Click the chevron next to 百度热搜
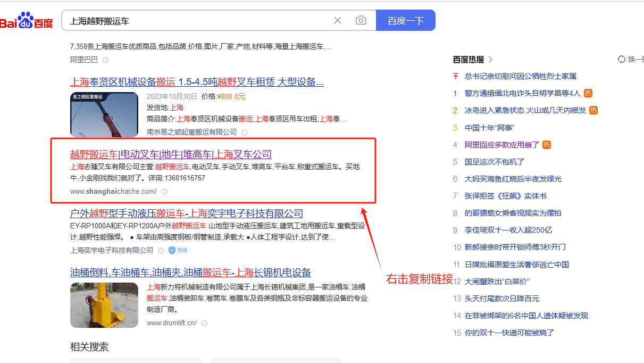 [490, 59]
